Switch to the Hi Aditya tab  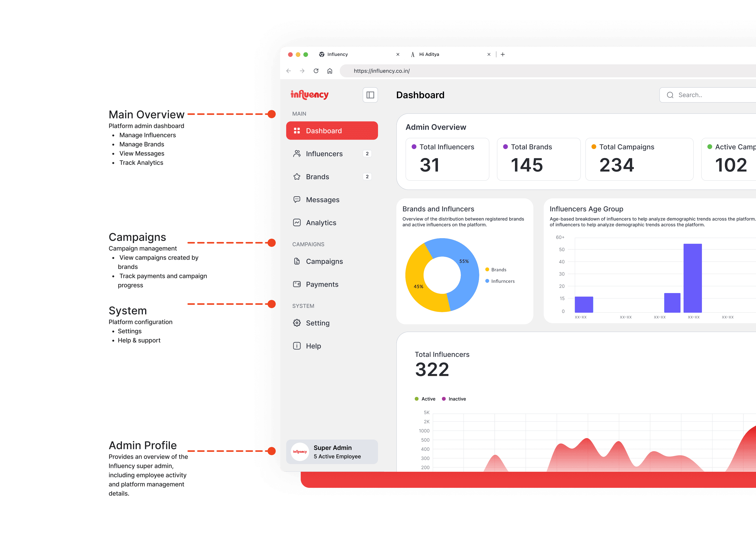pos(429,54)
